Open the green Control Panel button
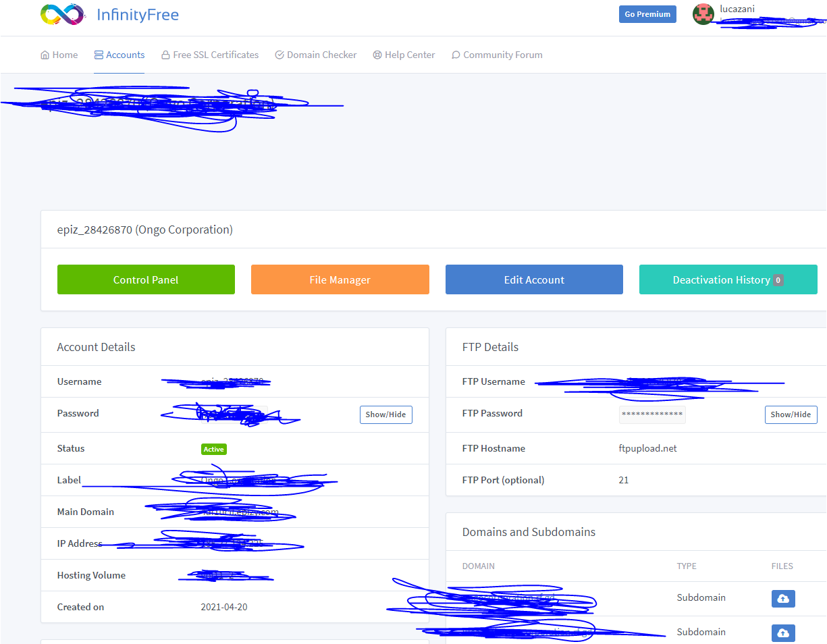Screen dimensions: 827x644 click(146, 279)
